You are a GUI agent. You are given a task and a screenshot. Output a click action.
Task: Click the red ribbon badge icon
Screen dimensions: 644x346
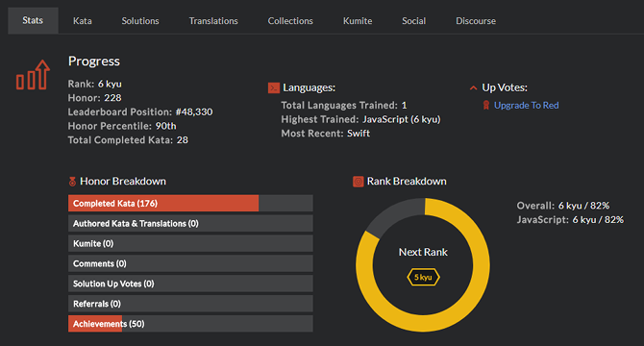[x=485, y=106]
